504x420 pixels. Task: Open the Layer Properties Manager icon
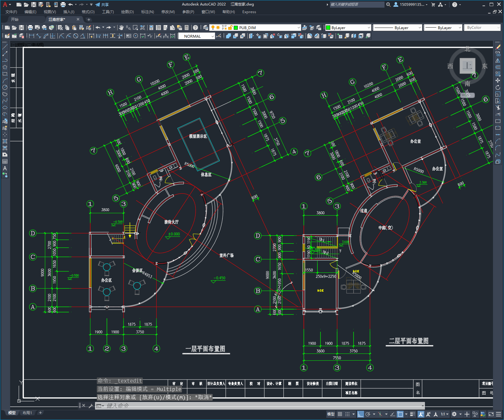[x=206, y=28]
